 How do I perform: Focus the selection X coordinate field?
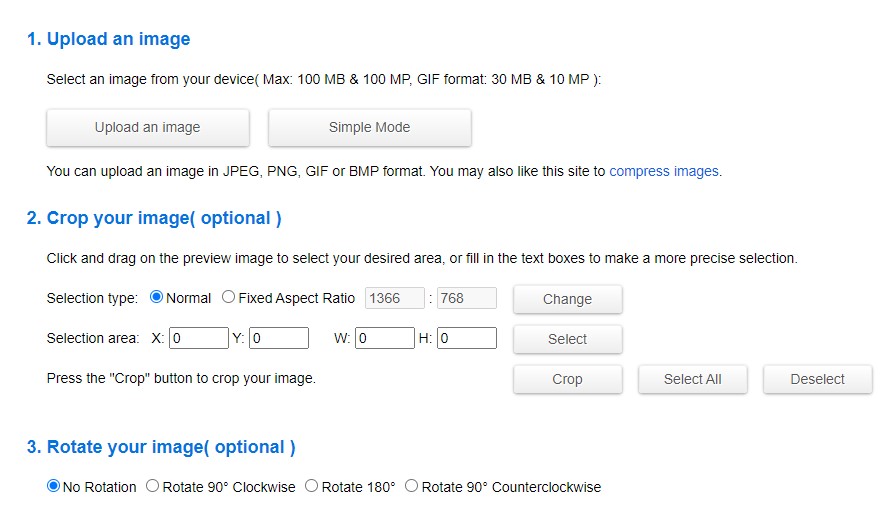pos(198,338)
